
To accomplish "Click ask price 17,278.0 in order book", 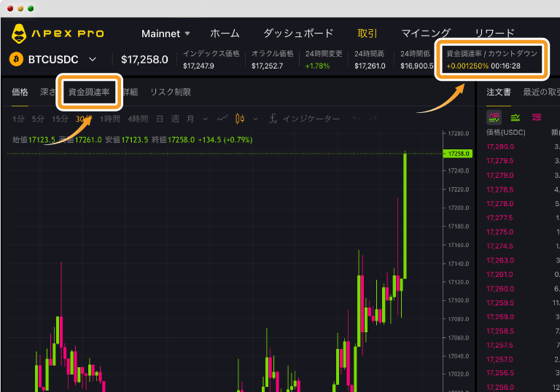I will point(500,204).
